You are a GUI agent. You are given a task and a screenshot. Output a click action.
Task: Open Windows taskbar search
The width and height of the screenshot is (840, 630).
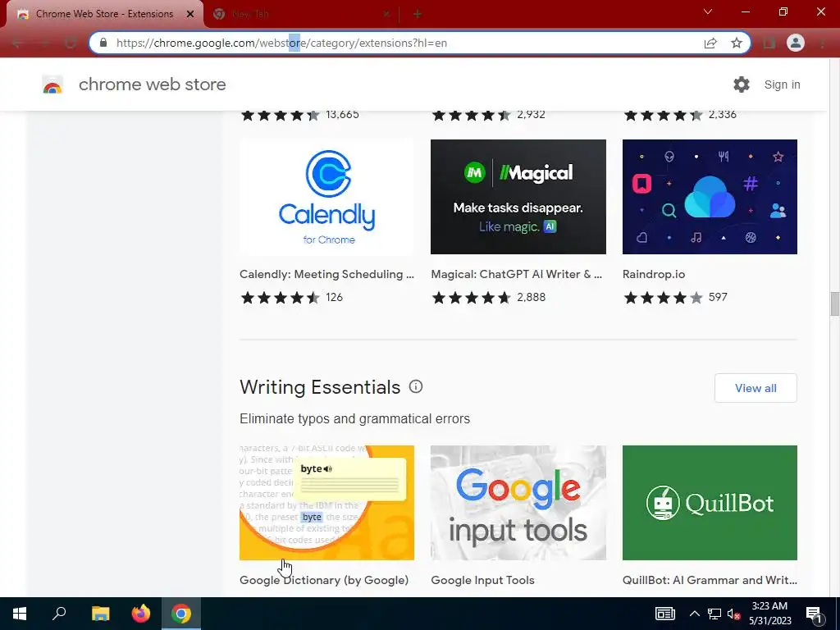[59, 614]
